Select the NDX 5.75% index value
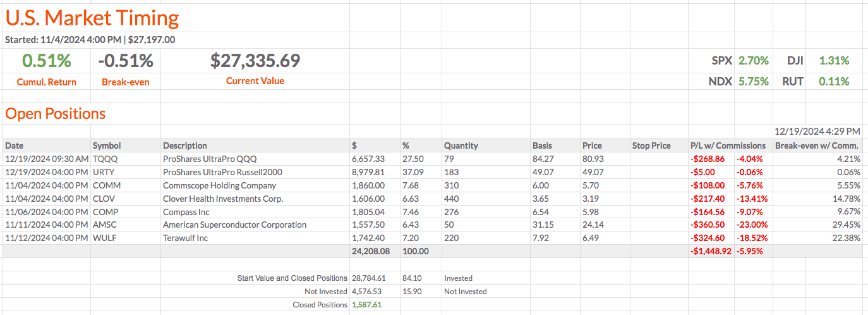Screen dimensions: 868x315 [x=754, y=81]
